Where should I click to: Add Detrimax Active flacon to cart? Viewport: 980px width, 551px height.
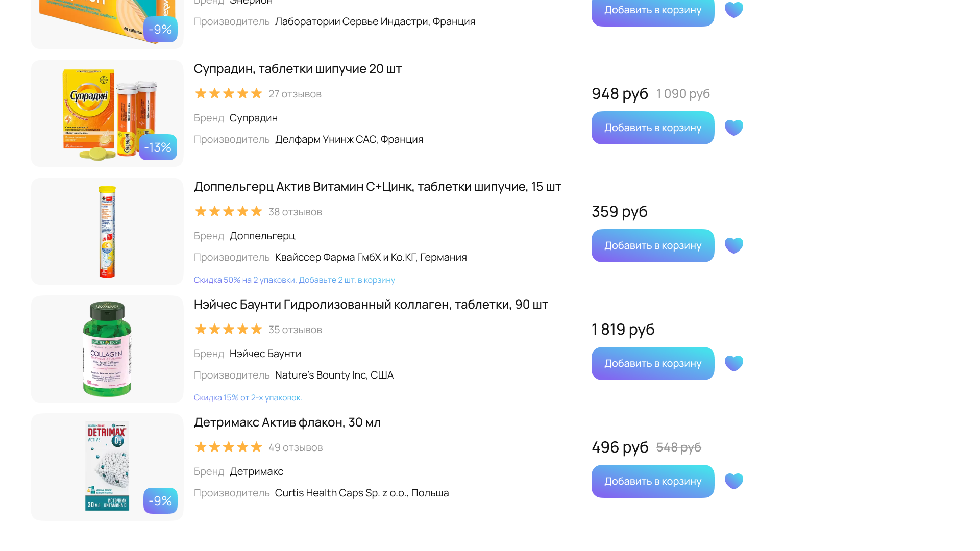click(x=652, y=481)
